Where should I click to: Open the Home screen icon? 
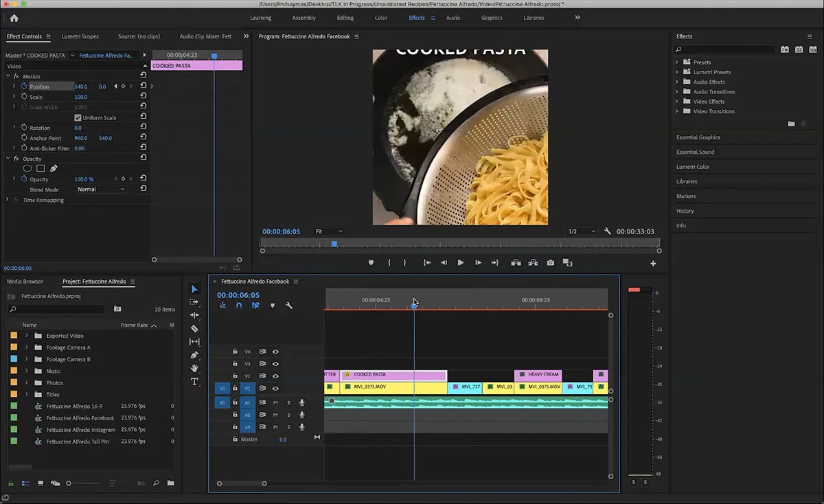click(x=14, y=18)
